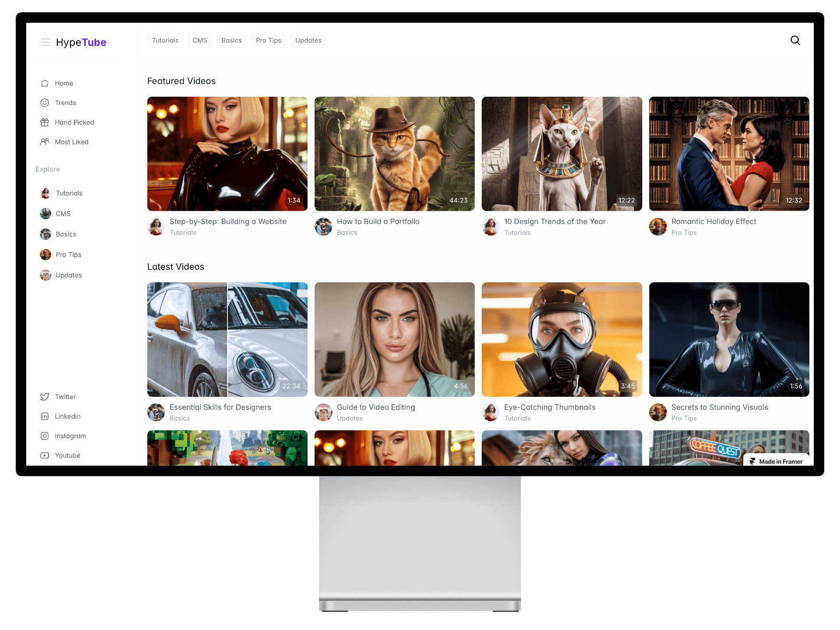Click the Hand Picked sidebar icon
The height and width of the screenshot is (630, 840).
tap(44, 122)
